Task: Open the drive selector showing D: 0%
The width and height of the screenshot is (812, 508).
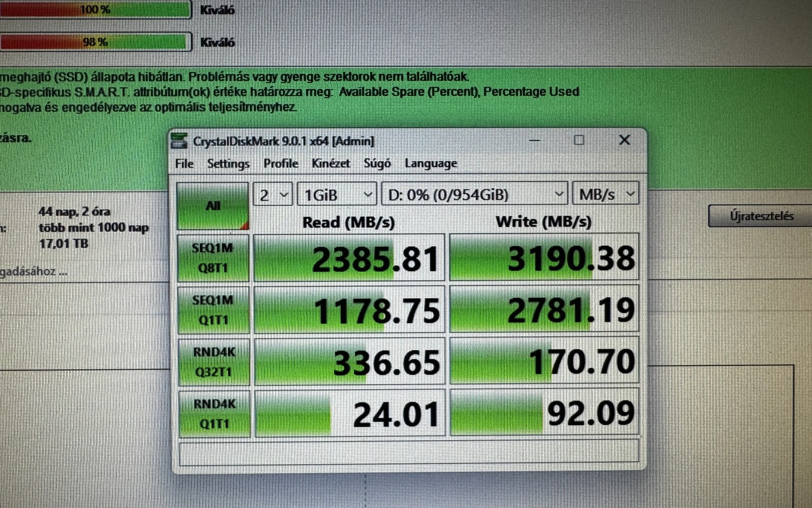Action: (x=474, y=194)
